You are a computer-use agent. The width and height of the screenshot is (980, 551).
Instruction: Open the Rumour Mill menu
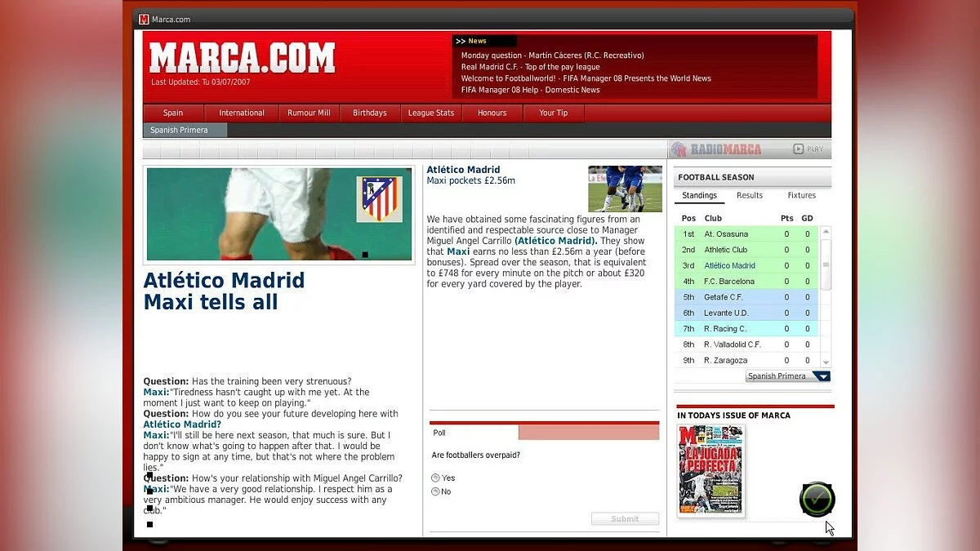(309, 113)
